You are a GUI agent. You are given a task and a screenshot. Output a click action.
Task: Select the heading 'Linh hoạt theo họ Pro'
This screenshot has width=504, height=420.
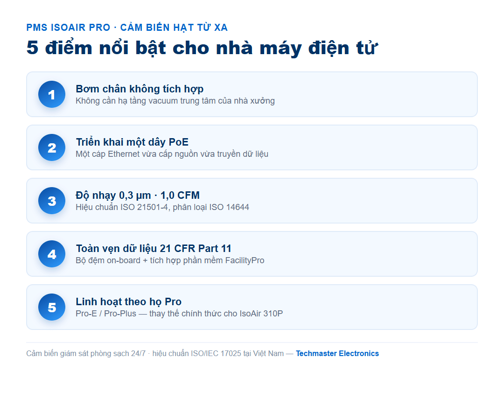[129, 302]
